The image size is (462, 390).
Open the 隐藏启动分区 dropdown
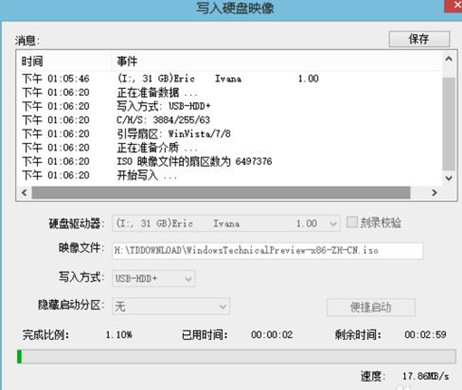pos(171,306)
